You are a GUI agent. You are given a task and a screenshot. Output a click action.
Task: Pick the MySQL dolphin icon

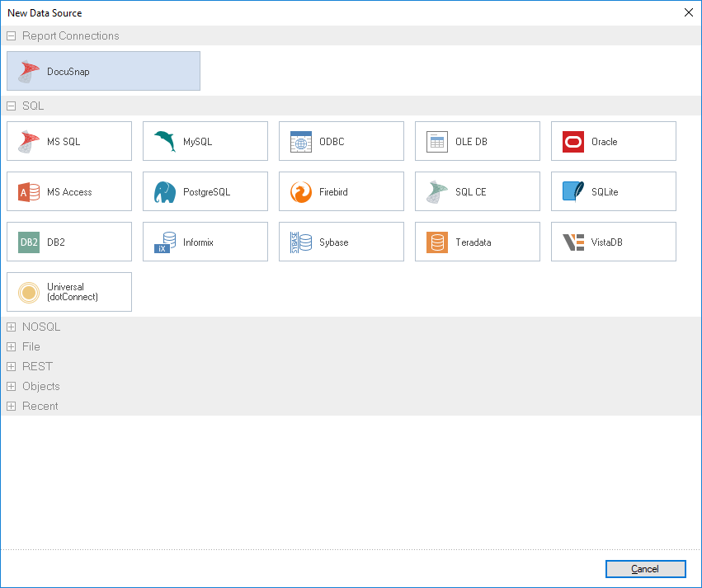click(x=165, y=141)
